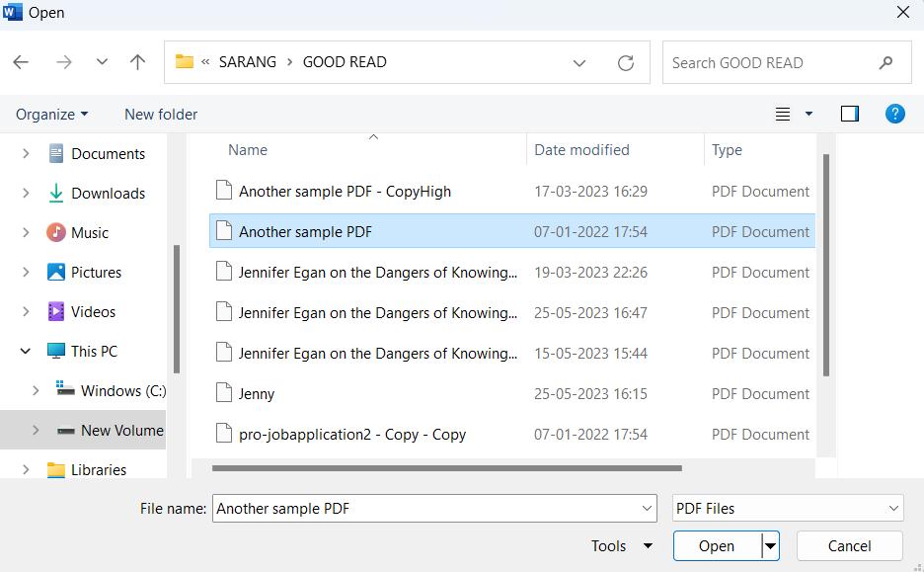Open Downloads folder in sidebar

pos(108,193)
